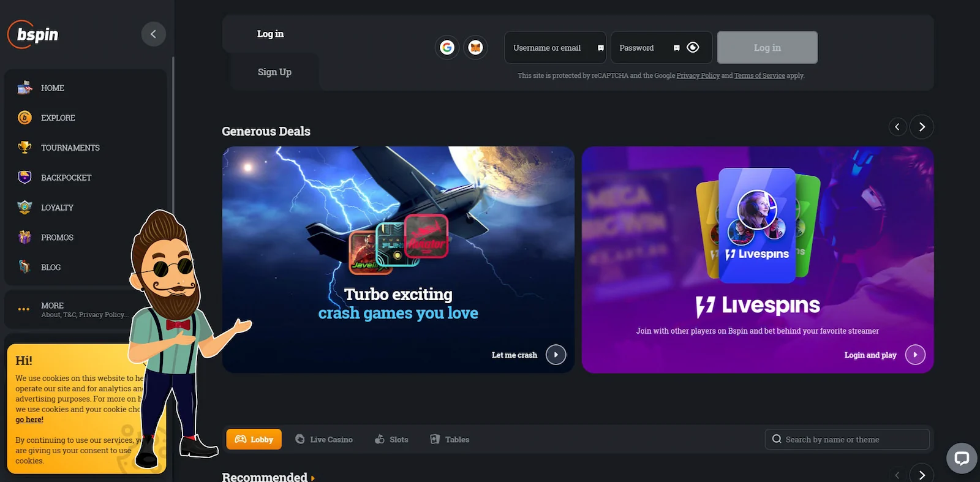Click the BACKPOCKET shield icon
980x482 pixels.
point(24,178)
